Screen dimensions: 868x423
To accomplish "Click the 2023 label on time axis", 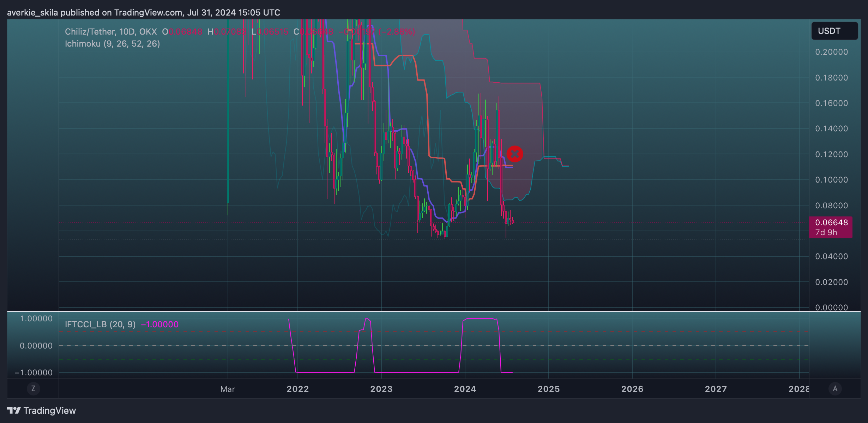I will [381, 389].
